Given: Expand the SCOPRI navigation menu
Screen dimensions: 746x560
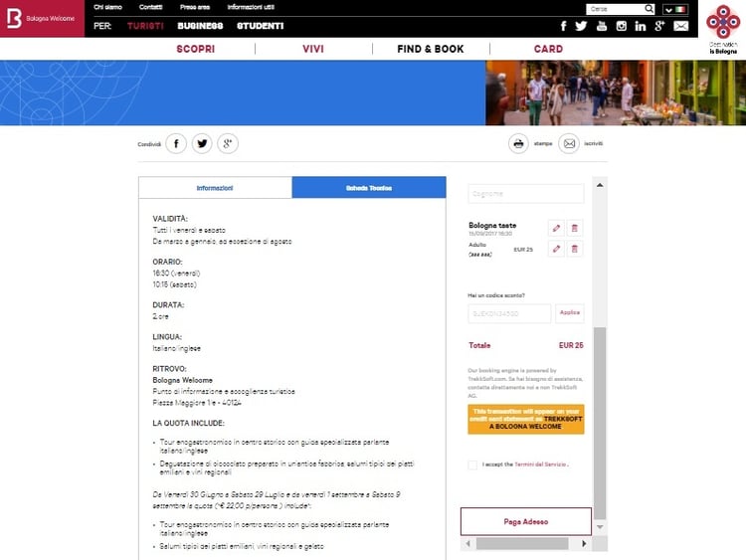Looking at the screenshot, I should click(196, 49).
